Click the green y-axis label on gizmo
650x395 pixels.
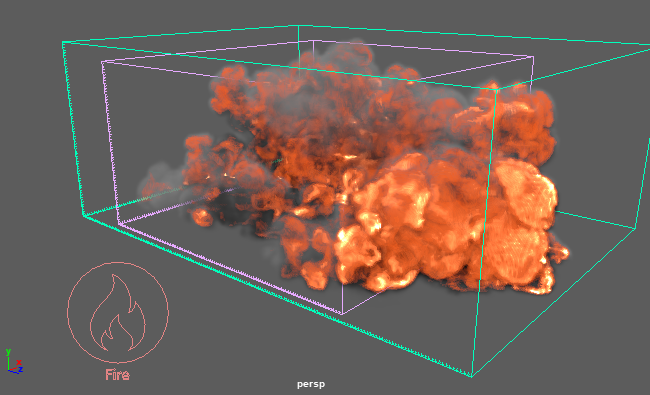pos(8,351)
